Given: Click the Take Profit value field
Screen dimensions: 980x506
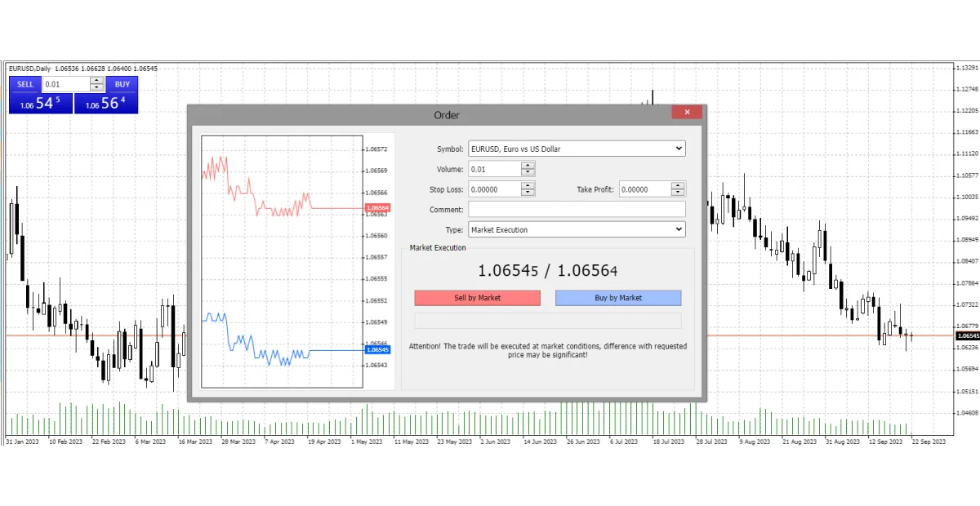Looking at the screenshot, I should click(644, 189).
